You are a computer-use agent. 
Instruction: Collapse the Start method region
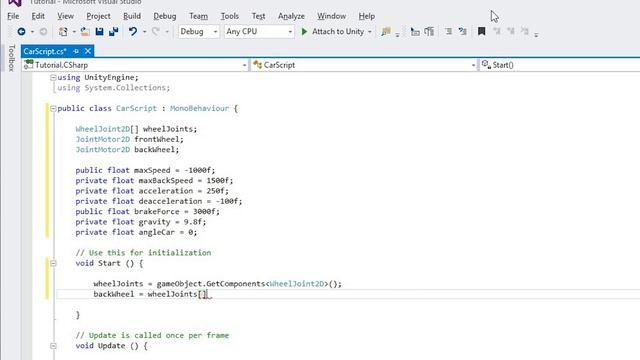tap(53, 264)
